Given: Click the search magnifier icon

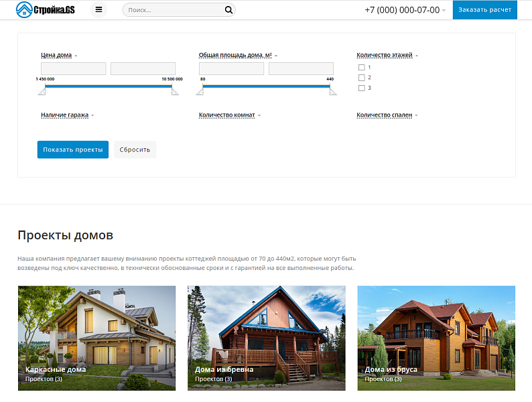Looking at the screenshot, I should (228, 10).
